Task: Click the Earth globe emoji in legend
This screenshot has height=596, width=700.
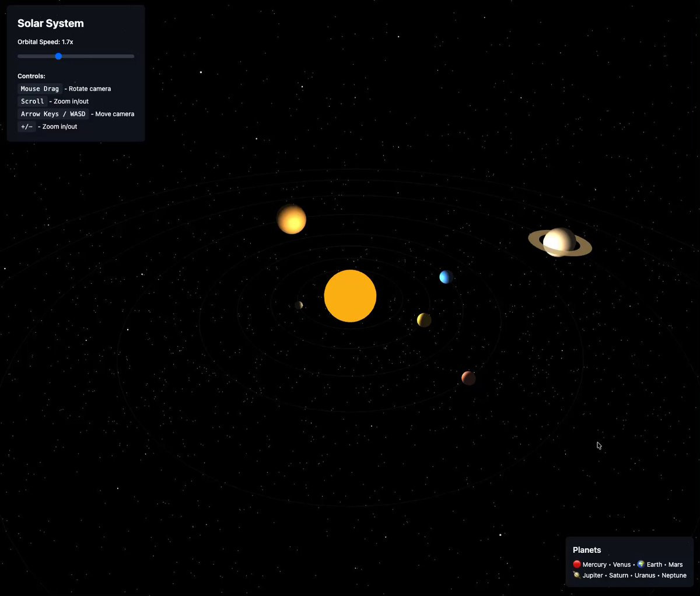Action: pos(641,564)
